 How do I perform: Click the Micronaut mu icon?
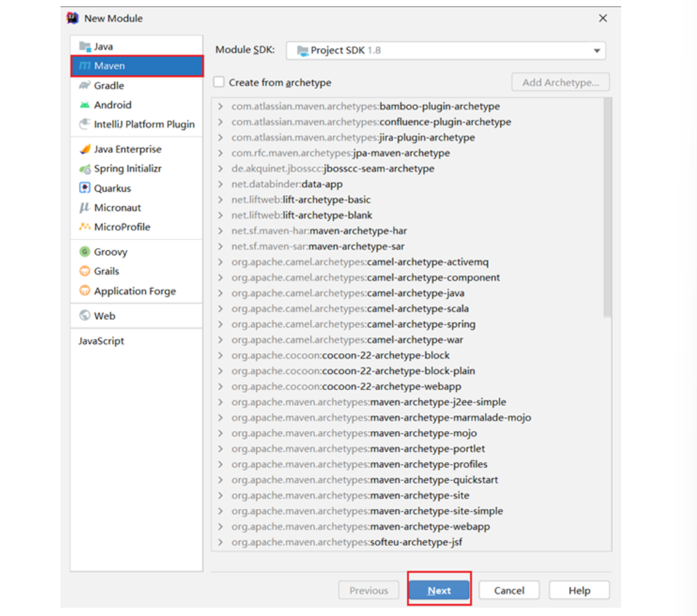84,208
